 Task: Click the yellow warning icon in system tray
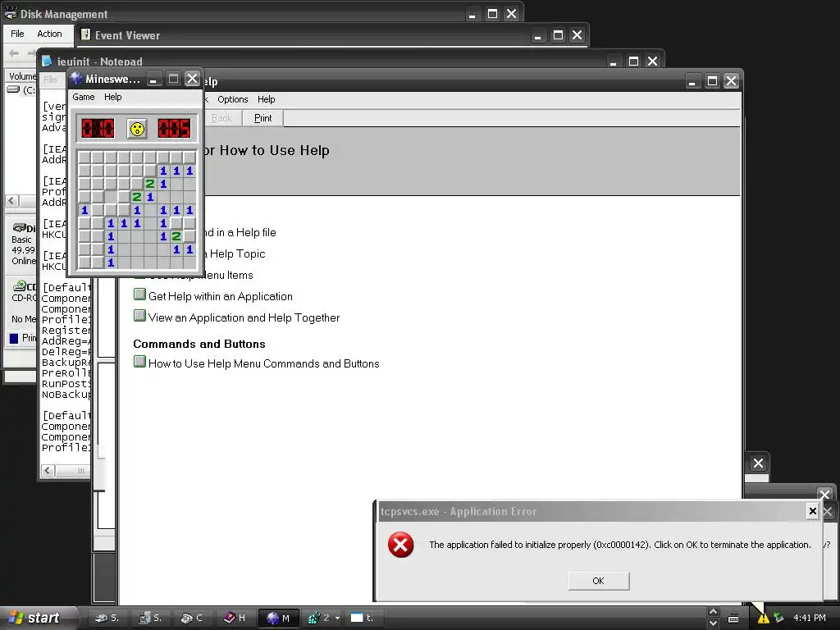pos(763,618)
